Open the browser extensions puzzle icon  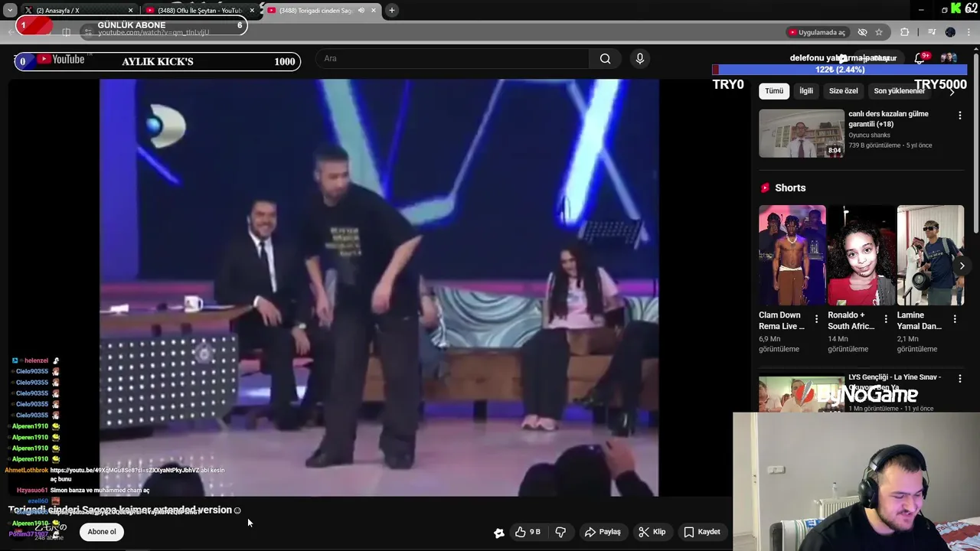[905, 32]
